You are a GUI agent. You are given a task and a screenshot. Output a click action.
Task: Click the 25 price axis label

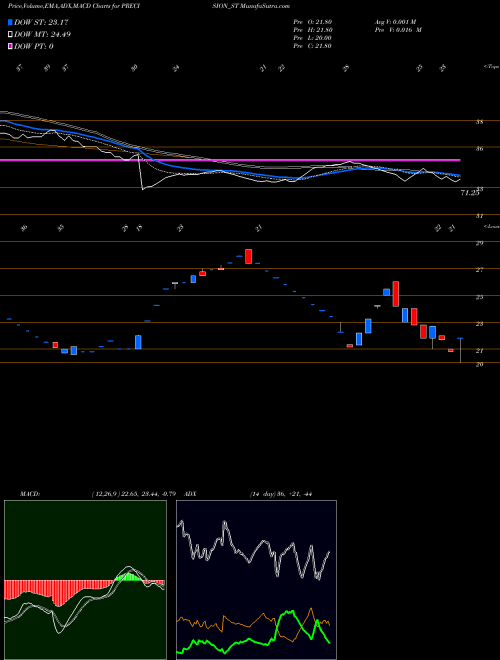[x=479, y=297]
